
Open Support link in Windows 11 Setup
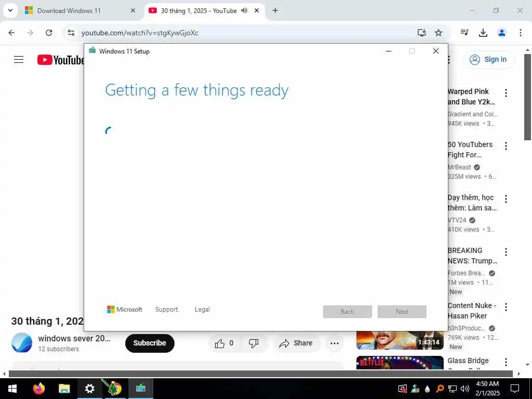click(x=167, y=310)
